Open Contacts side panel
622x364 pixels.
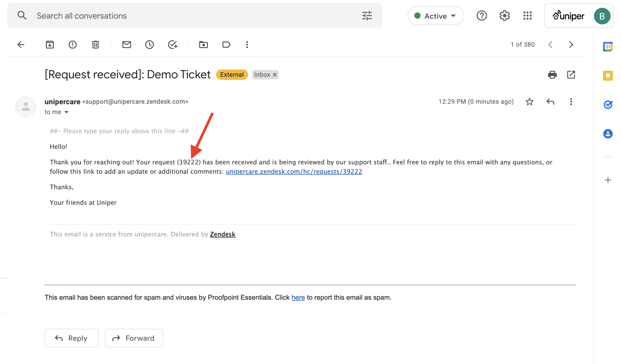click(608, 134)
